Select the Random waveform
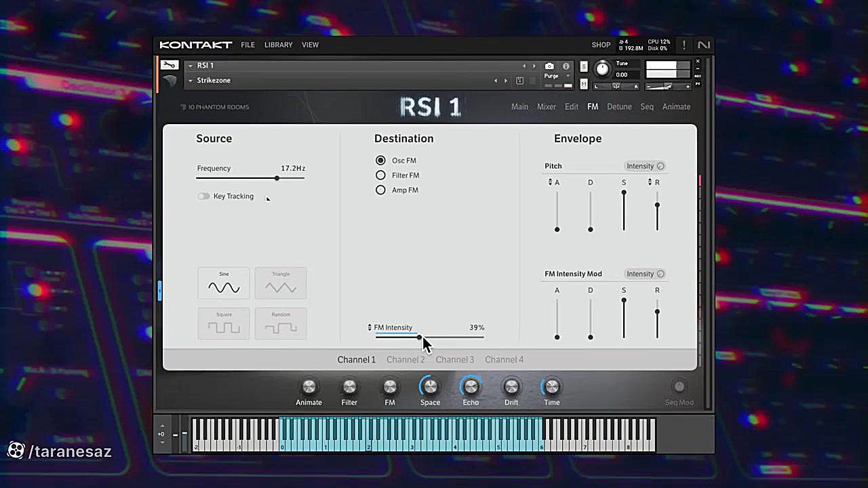 (x=281, y=323)
